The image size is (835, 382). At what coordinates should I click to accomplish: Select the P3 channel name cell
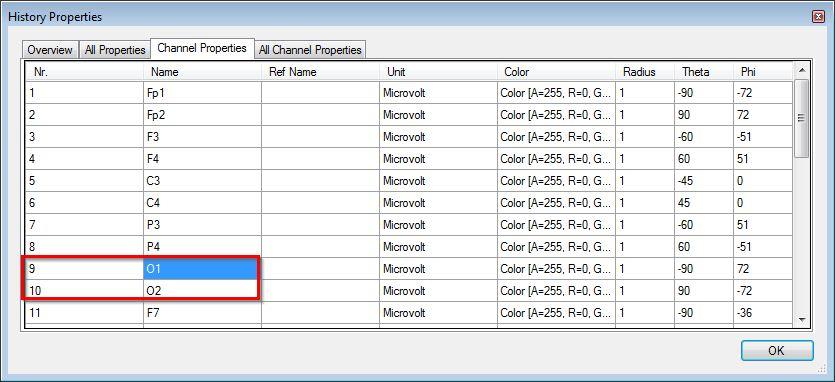[x=202, y=225]
